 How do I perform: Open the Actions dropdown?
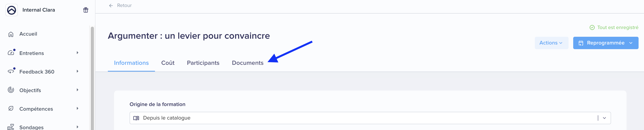551,43
